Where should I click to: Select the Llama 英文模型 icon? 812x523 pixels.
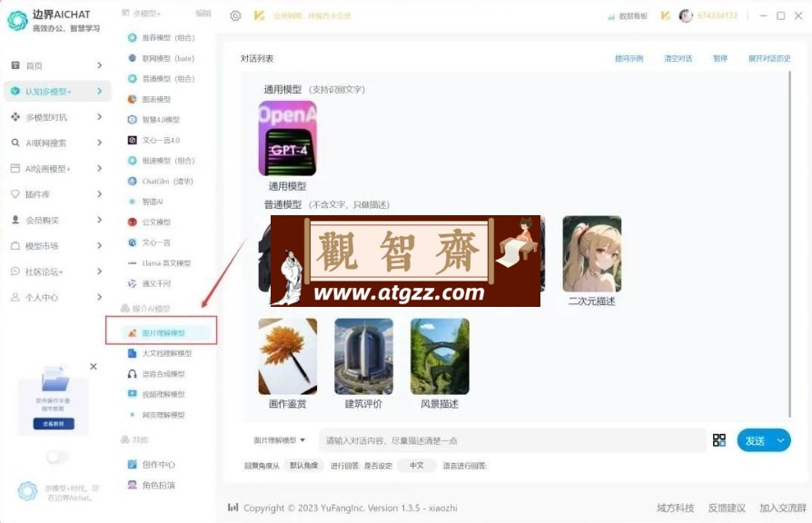(x=132, y=263)
